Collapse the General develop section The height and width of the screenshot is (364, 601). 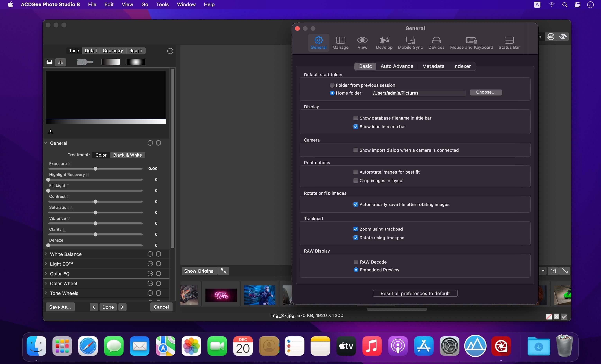coord(46,143)
